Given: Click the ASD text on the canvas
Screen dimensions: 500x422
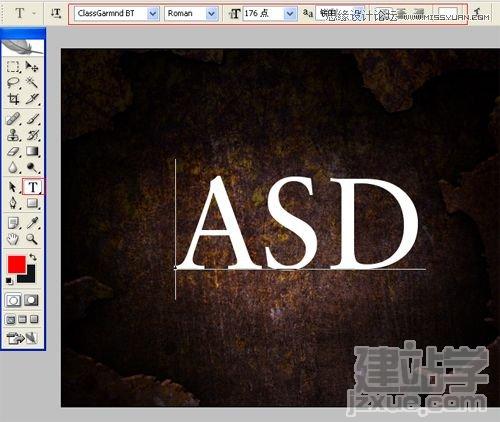Looking at the screenshot, I should click(x=297, y=223).
